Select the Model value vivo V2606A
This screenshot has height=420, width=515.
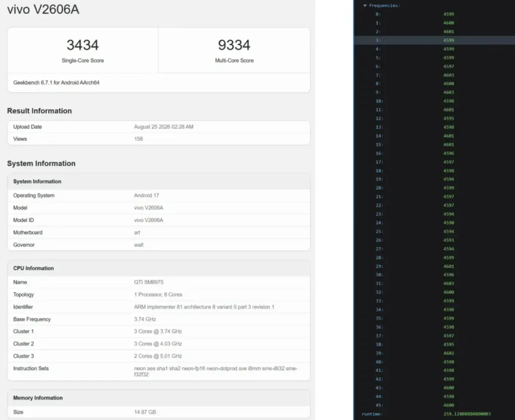[x=148, y=207]
